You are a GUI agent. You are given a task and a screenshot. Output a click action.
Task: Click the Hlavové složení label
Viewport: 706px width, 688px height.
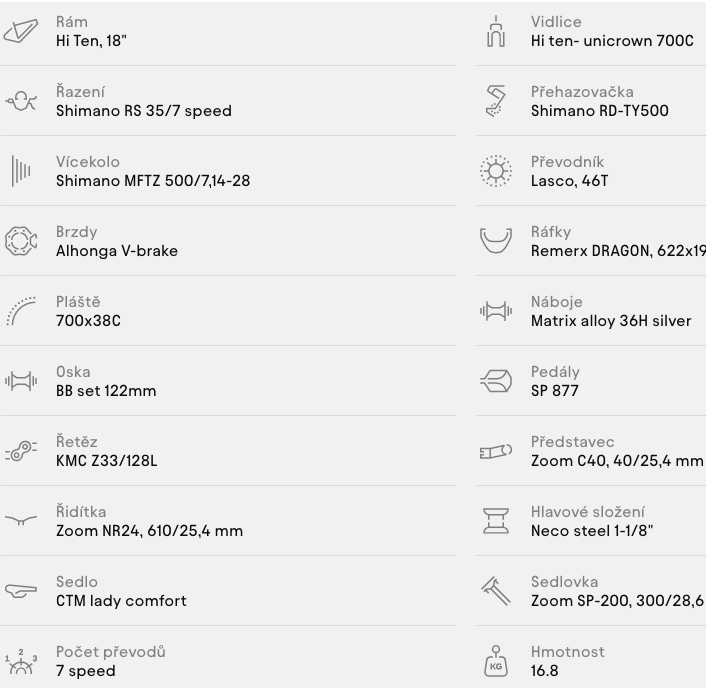coord(588,512)
